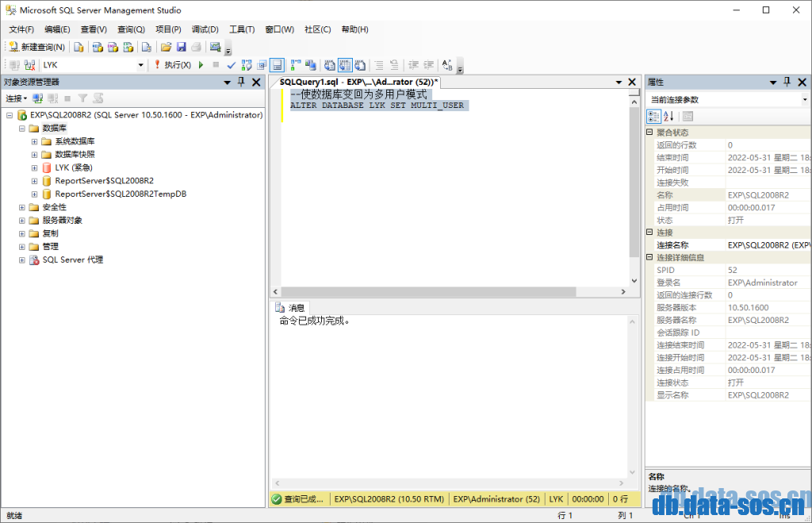
Task: Open File (文件) menu
Action: (x=21, y=29)
